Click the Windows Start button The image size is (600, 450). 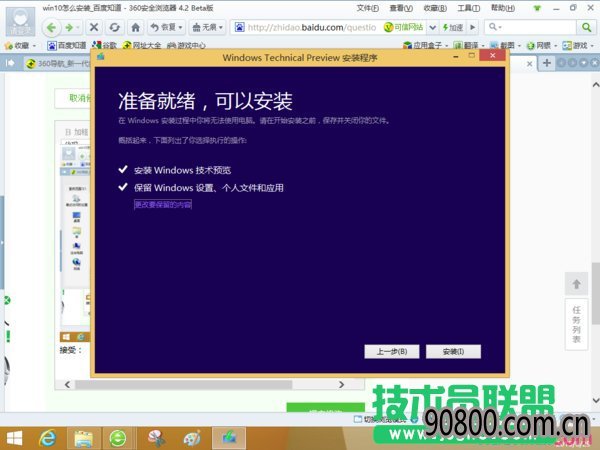tap(14, 439)
